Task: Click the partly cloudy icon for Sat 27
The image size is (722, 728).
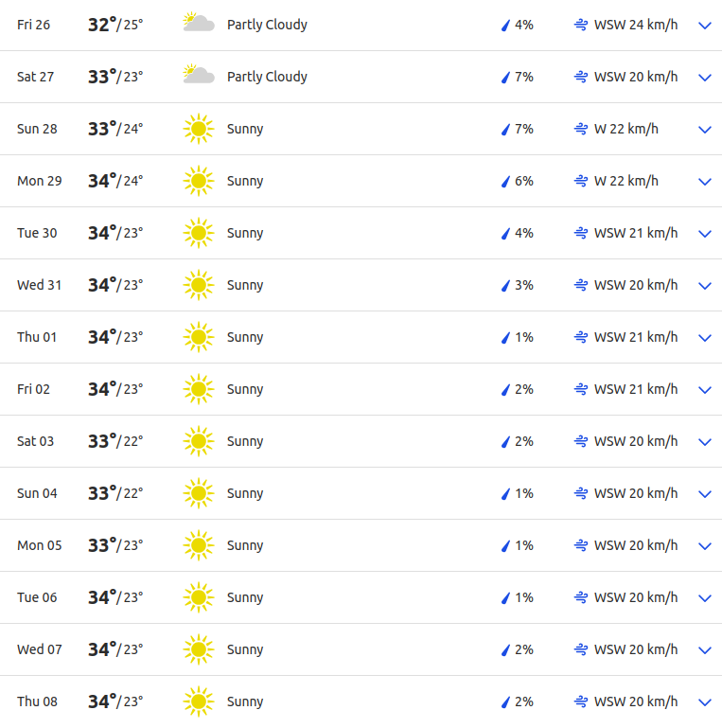Action: coord(198,76)
